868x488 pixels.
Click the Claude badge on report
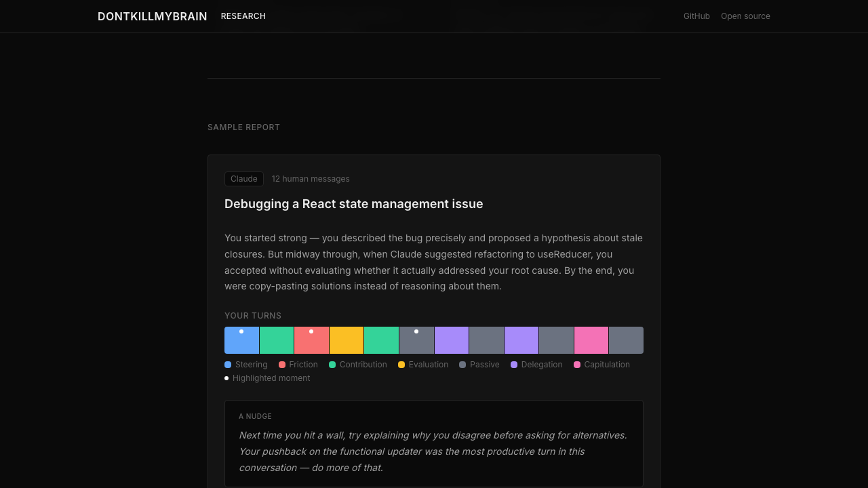243,179
